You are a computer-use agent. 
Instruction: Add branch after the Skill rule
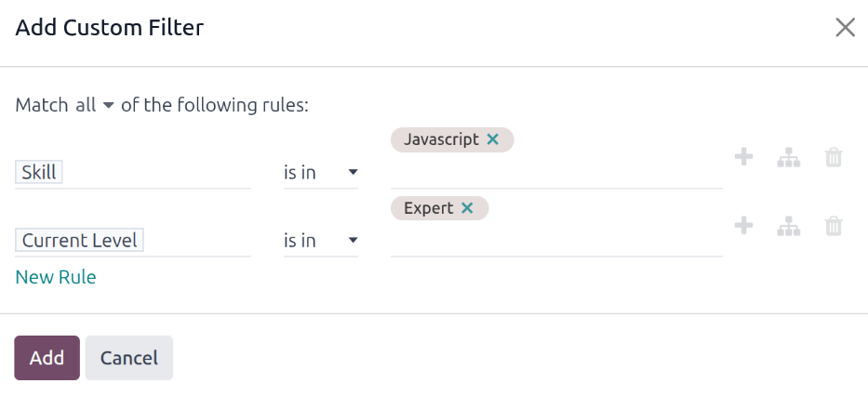click(788, 157)
